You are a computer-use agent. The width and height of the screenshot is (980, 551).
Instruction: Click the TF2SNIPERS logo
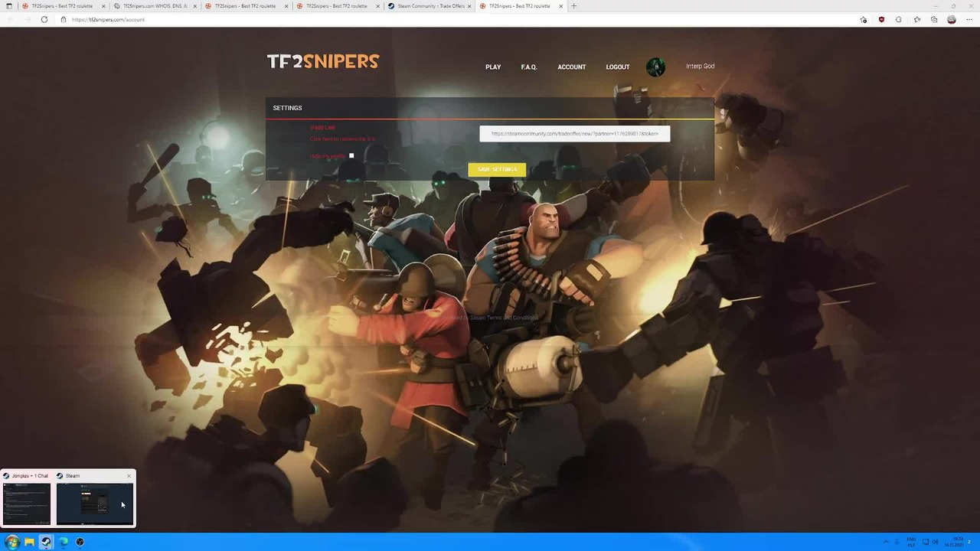point(322,62)
